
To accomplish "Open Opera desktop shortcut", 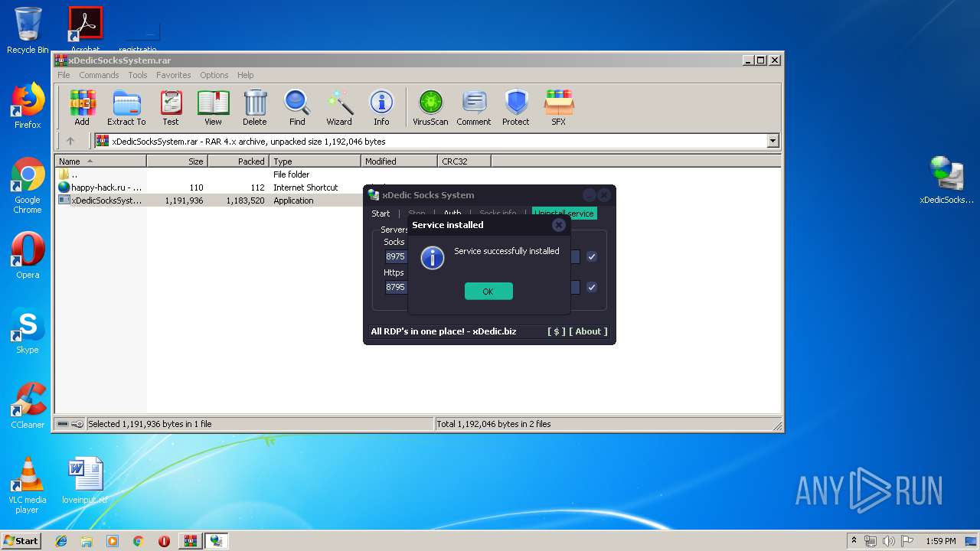I will (28, 256).
